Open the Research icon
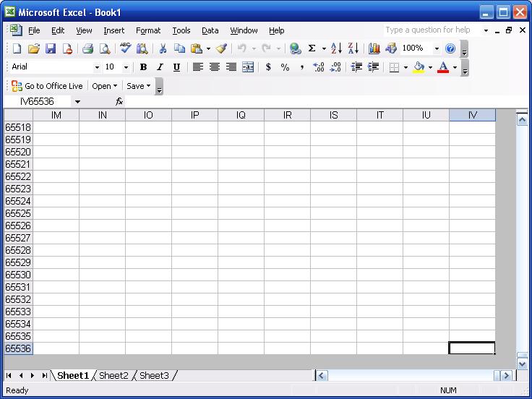This screenshot has width=532, height=399. tap(142, 48)
